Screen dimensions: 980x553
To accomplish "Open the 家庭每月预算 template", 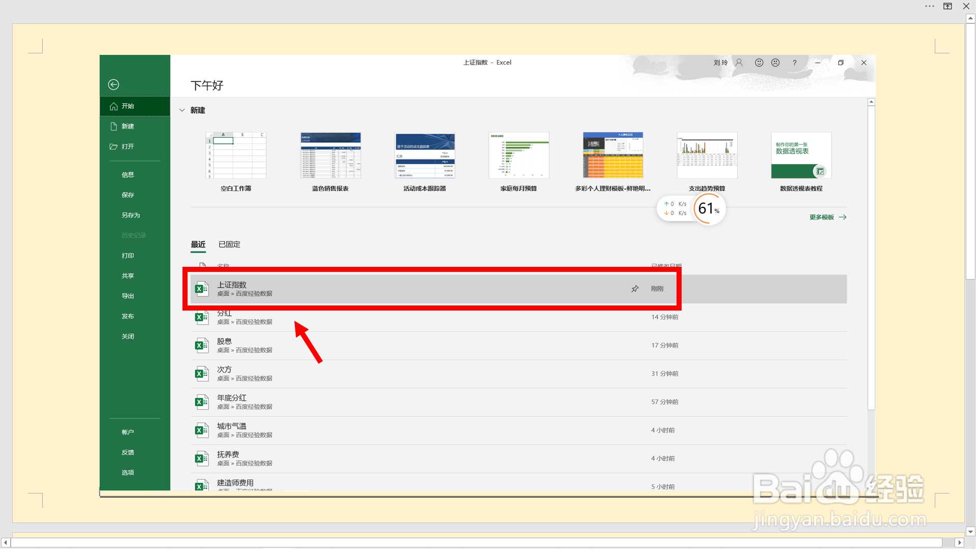I will (x=520, y=164).
